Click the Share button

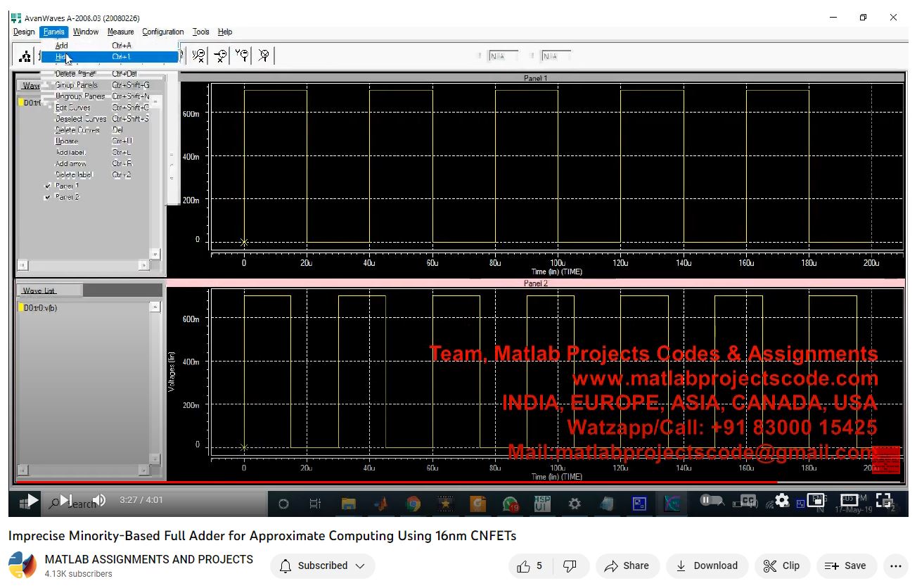click(627, 565)
